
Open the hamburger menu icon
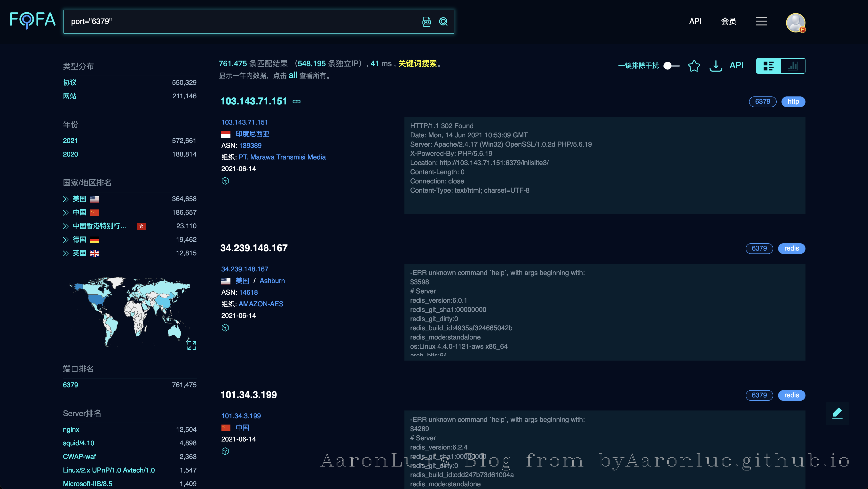pos(761,21)
